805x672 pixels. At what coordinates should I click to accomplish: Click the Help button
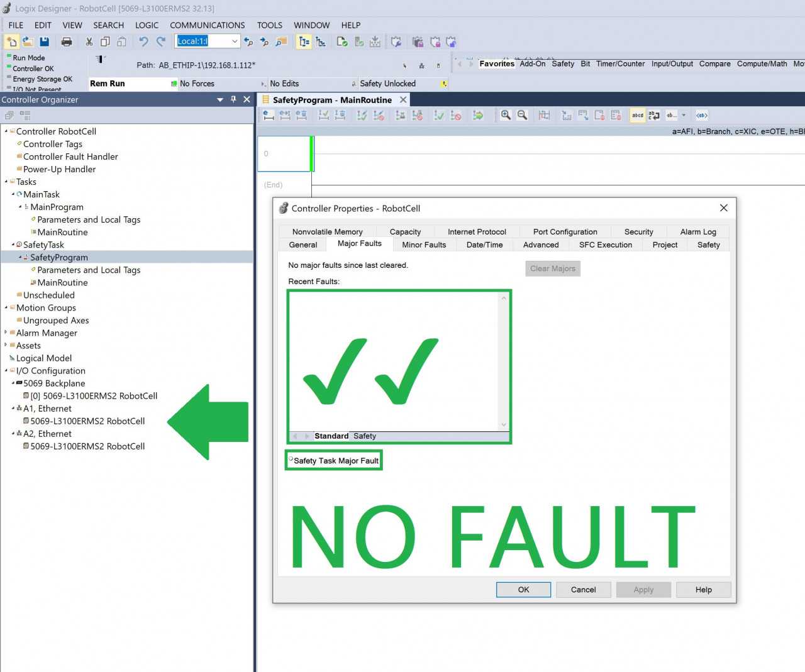tap(703, 590)
